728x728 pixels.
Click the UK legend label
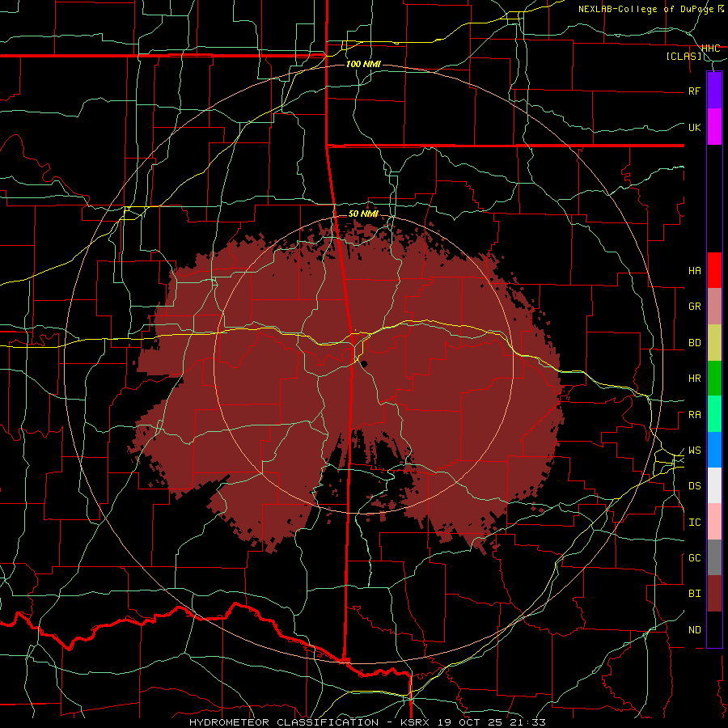[695, 127]
